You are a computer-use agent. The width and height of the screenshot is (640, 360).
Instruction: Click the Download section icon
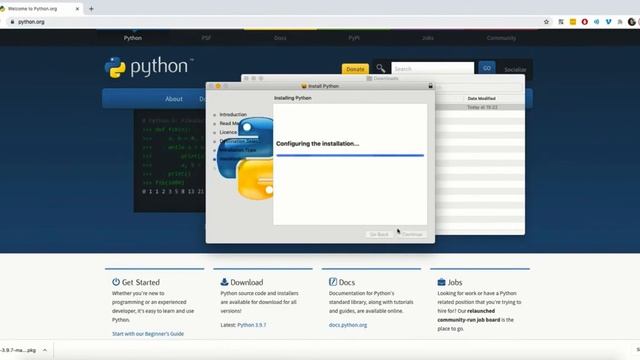pos(224,282)
